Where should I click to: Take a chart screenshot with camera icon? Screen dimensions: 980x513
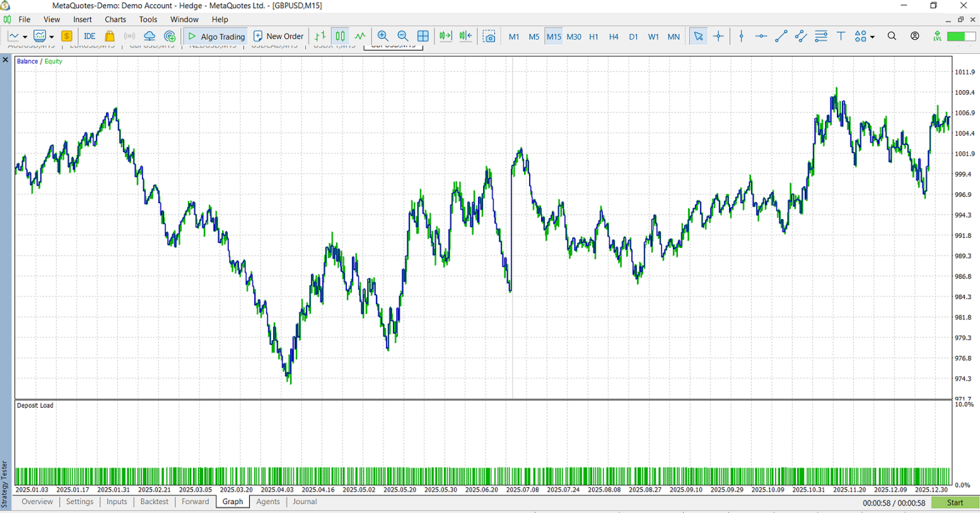[489, 37]
